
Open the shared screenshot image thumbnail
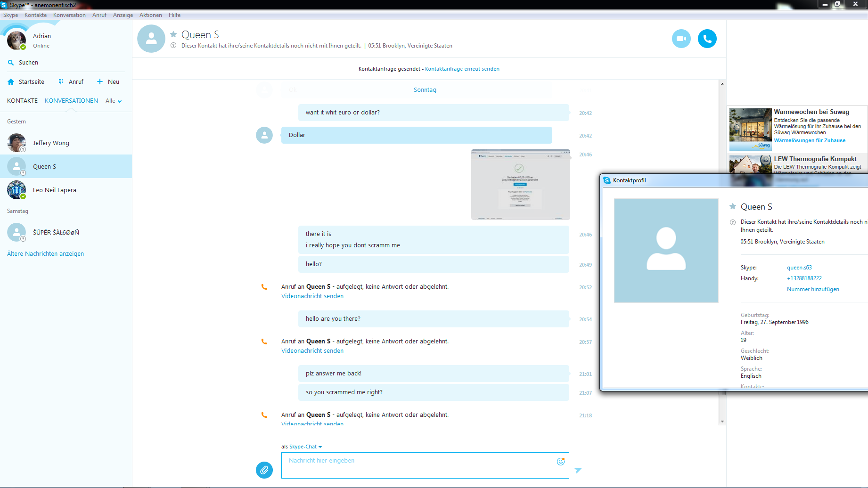[520, 185]
